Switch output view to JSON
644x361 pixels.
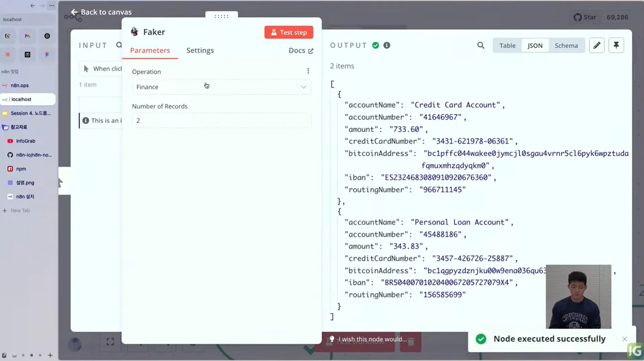coord(535,45)
